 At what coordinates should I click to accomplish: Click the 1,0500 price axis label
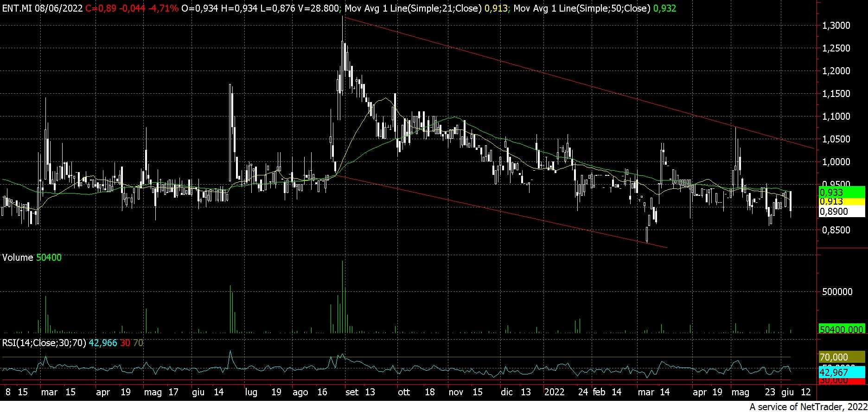tap(836, 139)
